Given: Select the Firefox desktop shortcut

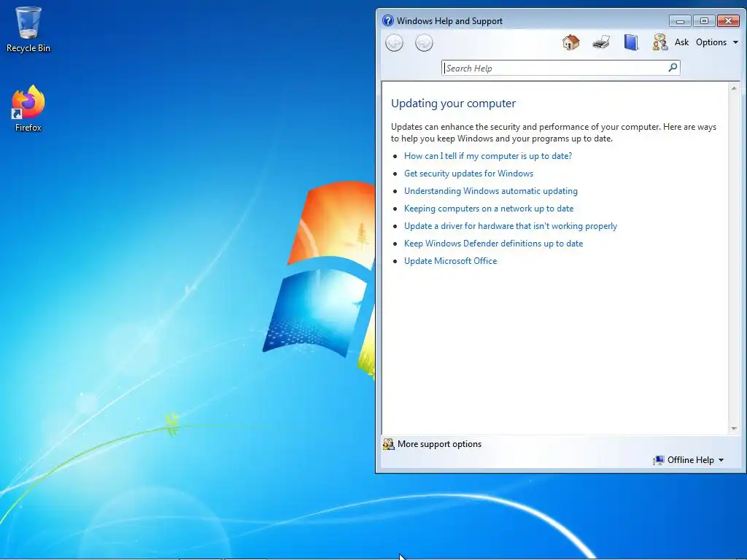Looking at the screenshot, I should click(x=28, y=109).
